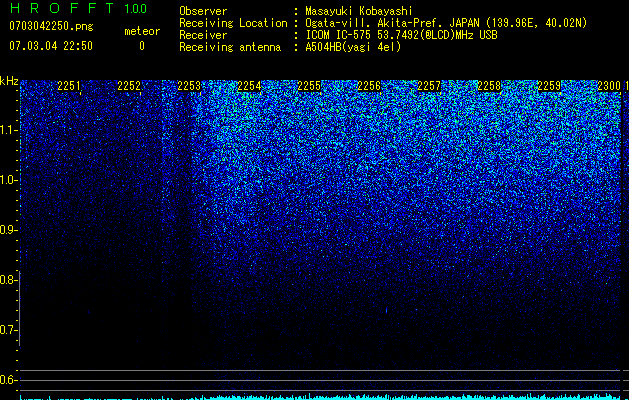Click the 2300 time marker
The width and height of the screenshot is (629, 400).
point(609,86)
